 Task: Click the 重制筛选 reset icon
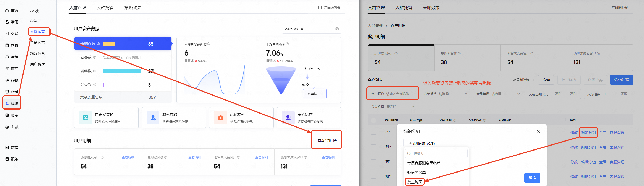[514, 80]
